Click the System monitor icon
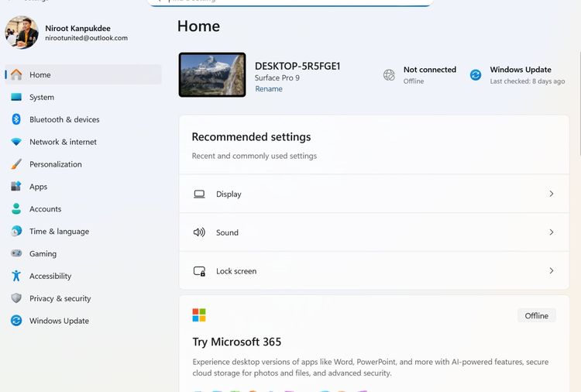Screen dimensions: 581x392 coord(16,97)
